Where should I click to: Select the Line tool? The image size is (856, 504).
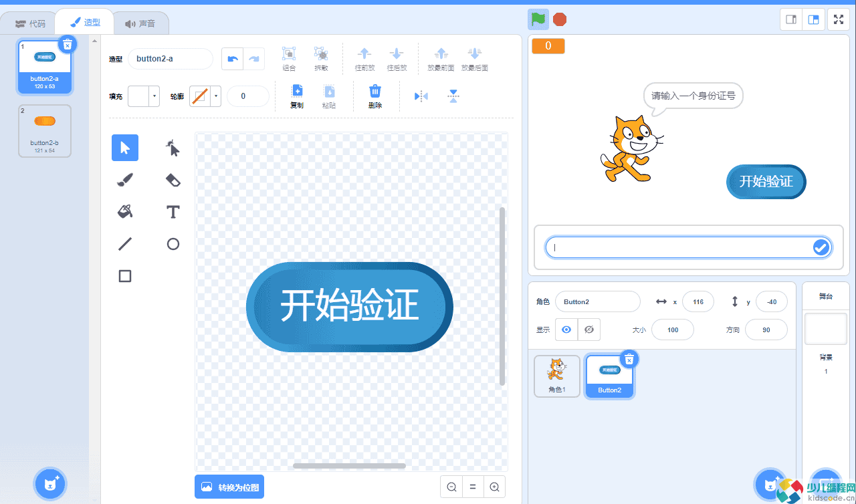124,244
